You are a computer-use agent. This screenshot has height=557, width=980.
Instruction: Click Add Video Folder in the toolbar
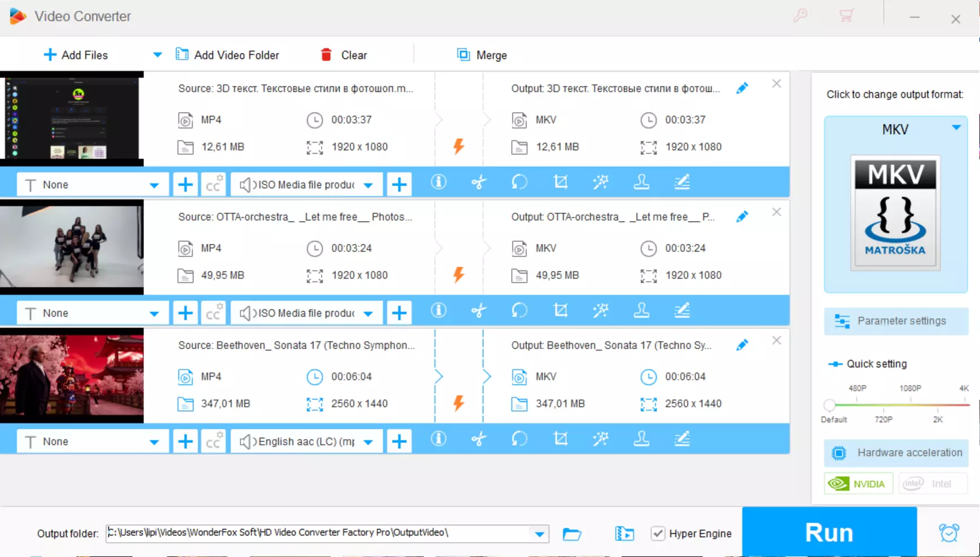[227, 55]
